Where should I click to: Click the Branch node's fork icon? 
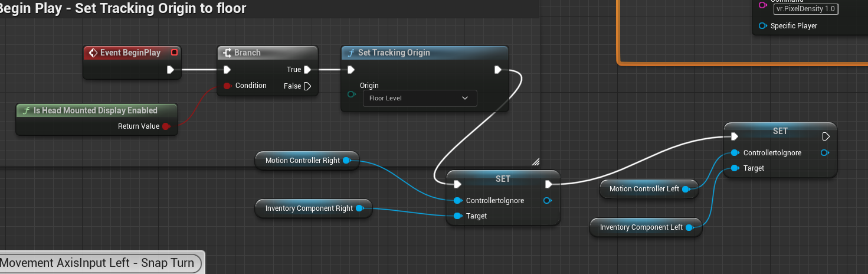point(227,53)
